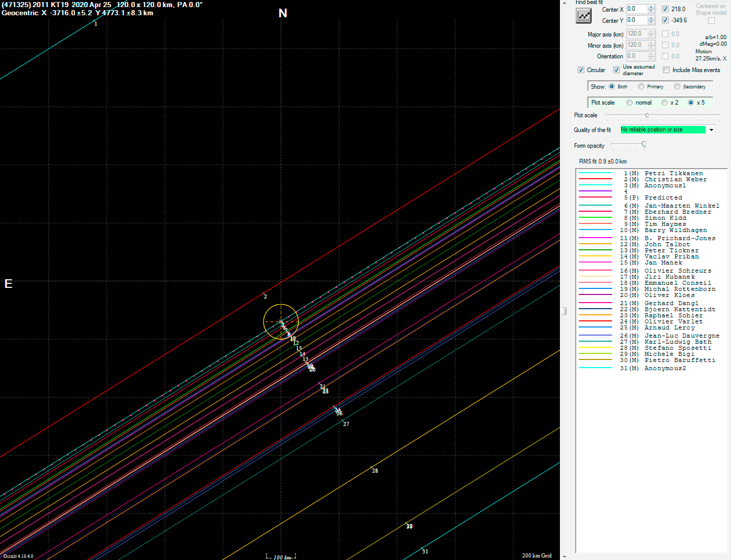Click the Plot scale slider handle
The height and width of the screenshot is (560, 731).
click(x=647, y=116)
